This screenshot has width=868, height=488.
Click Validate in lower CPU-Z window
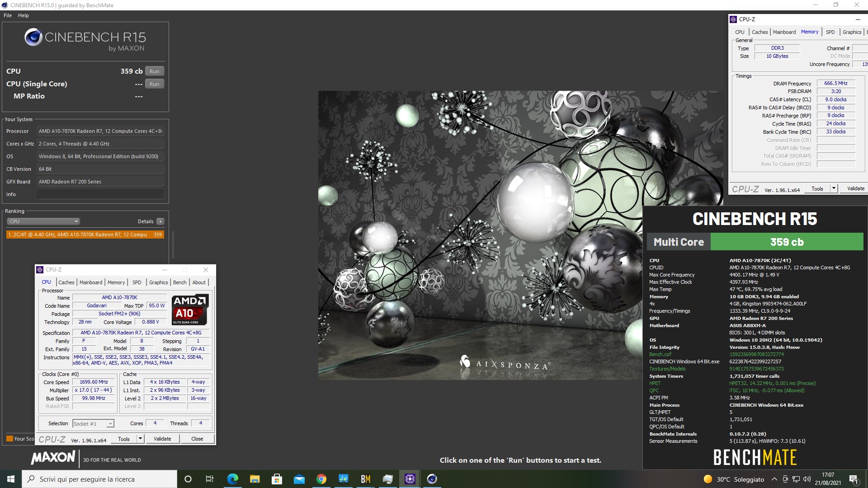pos(162,439)
